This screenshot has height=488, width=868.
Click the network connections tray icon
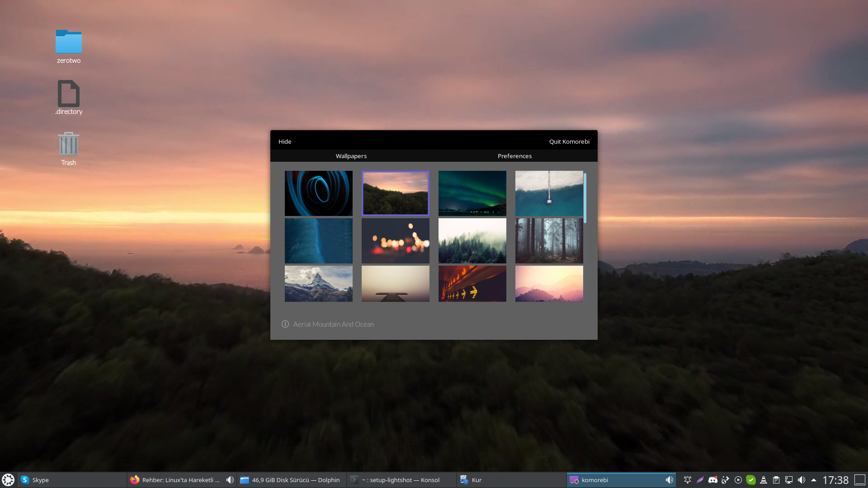click(789, 480)
